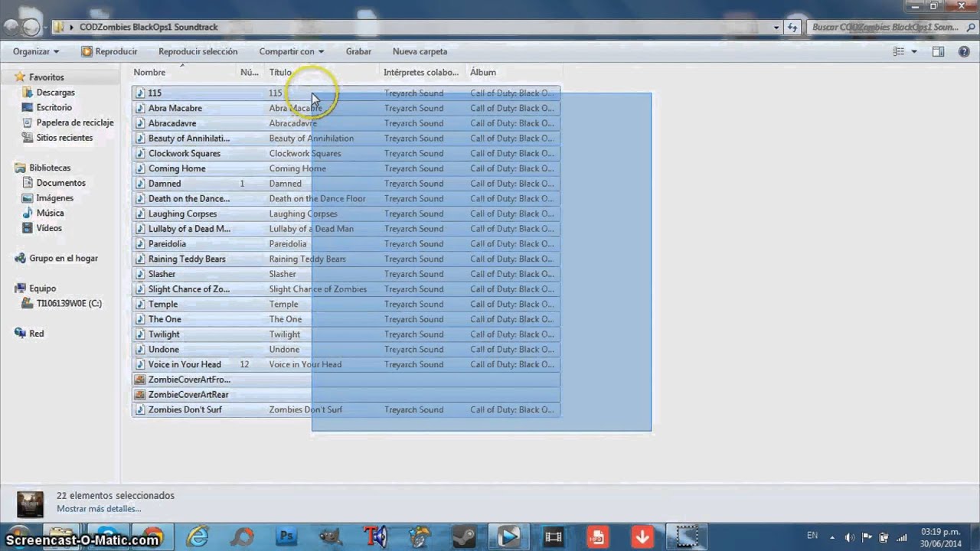Image resolution: width=980 pixels, height=551 pixels.
Task: Create a Nueva carpeta
Action: (420, 51)
